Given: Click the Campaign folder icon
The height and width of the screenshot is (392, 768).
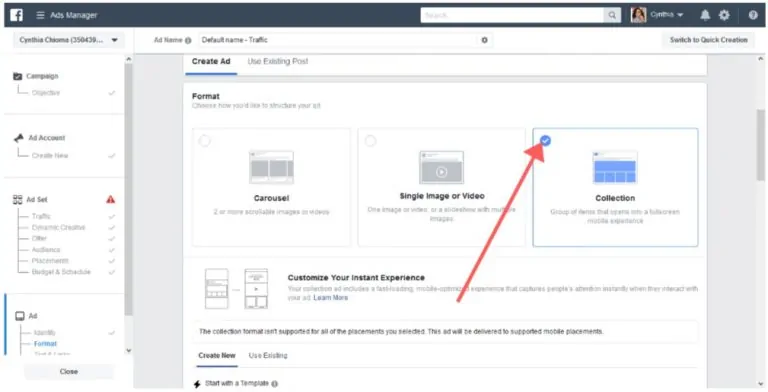Looking at the screenshot, I should [x=18, y=76].
